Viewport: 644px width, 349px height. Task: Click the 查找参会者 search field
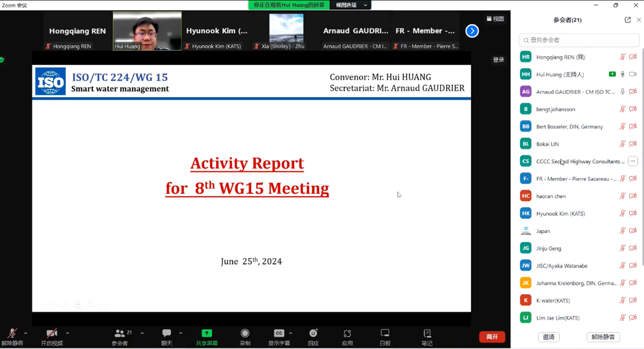pyautogui.click(x=579, y=40)
